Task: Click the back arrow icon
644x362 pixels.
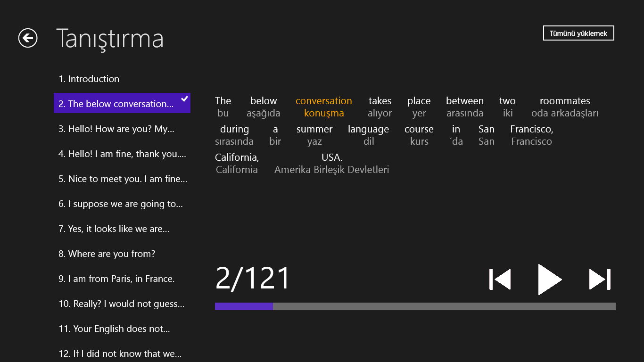Action: point(28,38)
